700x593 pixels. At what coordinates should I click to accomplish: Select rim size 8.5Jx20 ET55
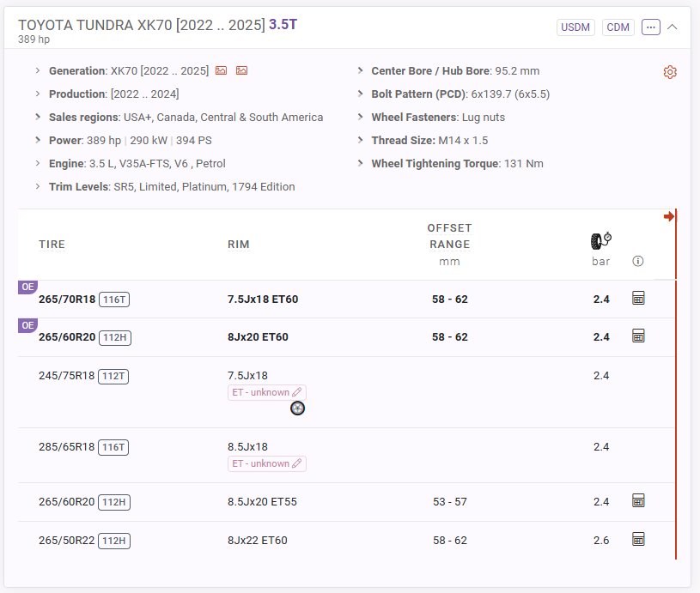(262, 502)
